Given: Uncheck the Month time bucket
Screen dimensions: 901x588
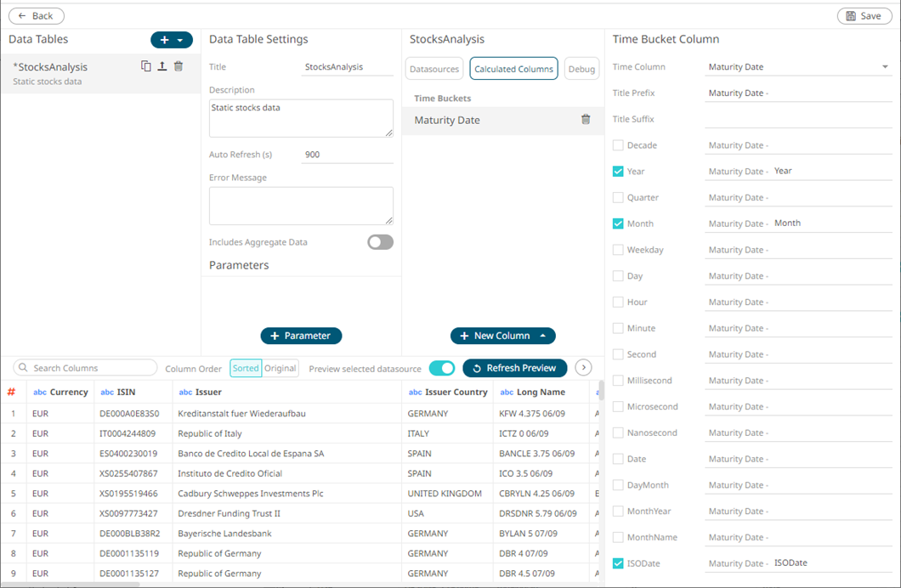Looking at the screenshot, I should pyautogui.click(x=618, y=223).
